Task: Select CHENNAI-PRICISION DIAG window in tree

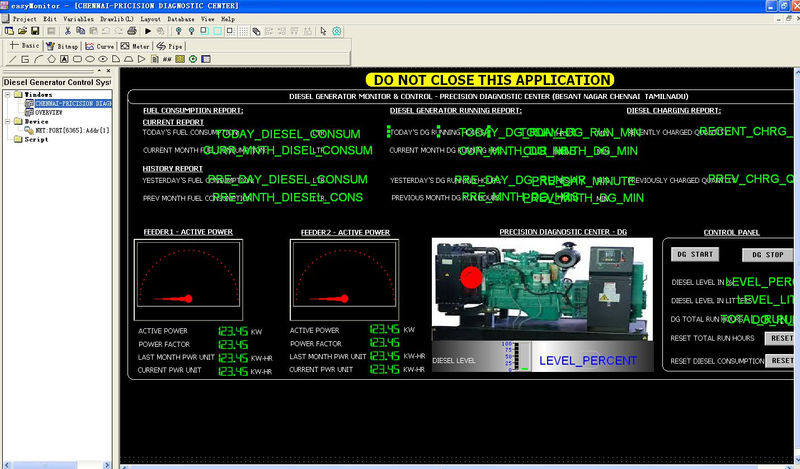Action: click(73, 103)
